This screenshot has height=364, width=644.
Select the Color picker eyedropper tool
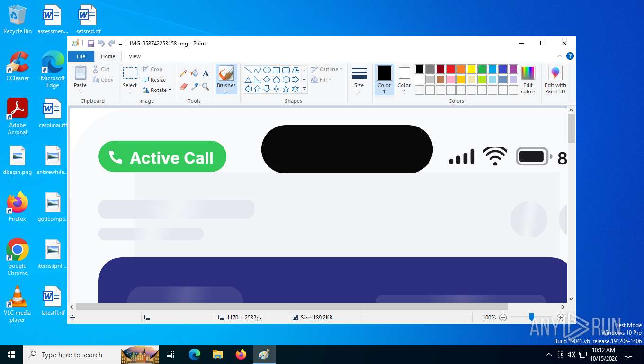tap(194, 87)
